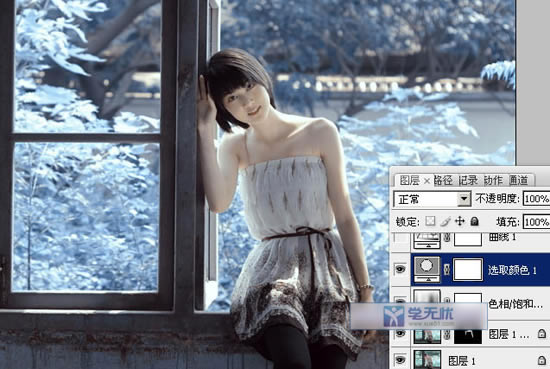
Task: Toggle lock transparent pixels icon
Action: (x=430, y=221)
